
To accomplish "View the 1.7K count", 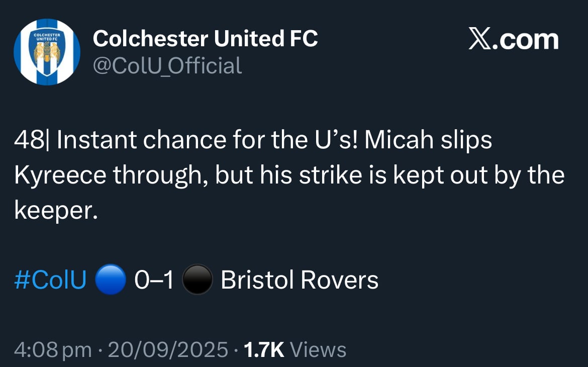I will 264,350.
